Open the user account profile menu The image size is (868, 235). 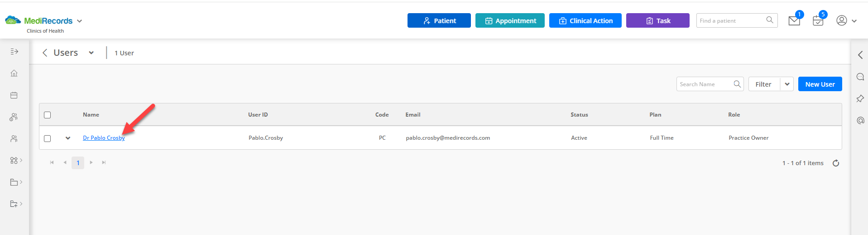click(x=846, y=20)
